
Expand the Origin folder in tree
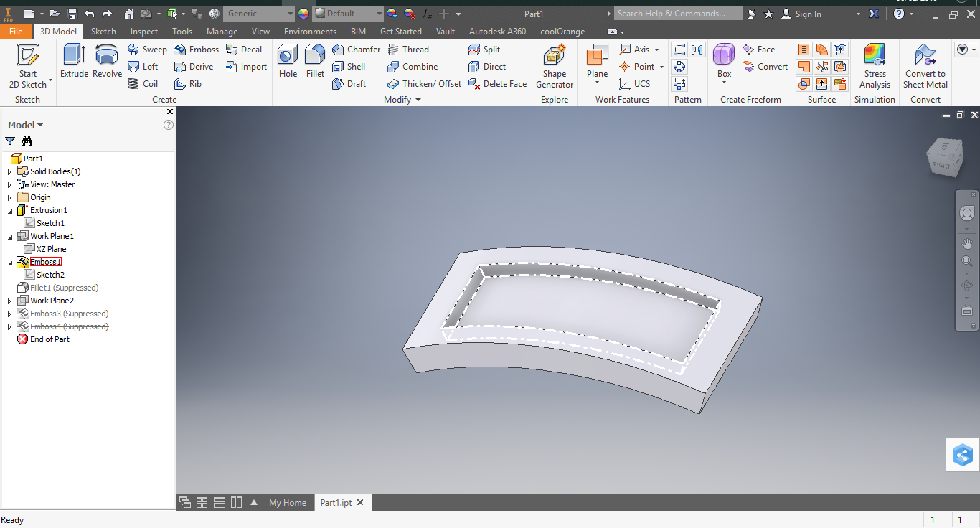click(x=9, y=198)
